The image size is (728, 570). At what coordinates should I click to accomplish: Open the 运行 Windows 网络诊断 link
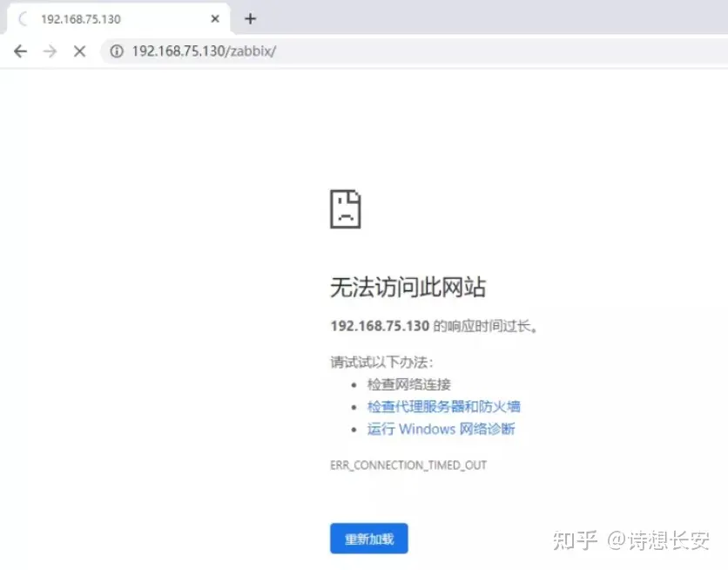coord(441,429)
